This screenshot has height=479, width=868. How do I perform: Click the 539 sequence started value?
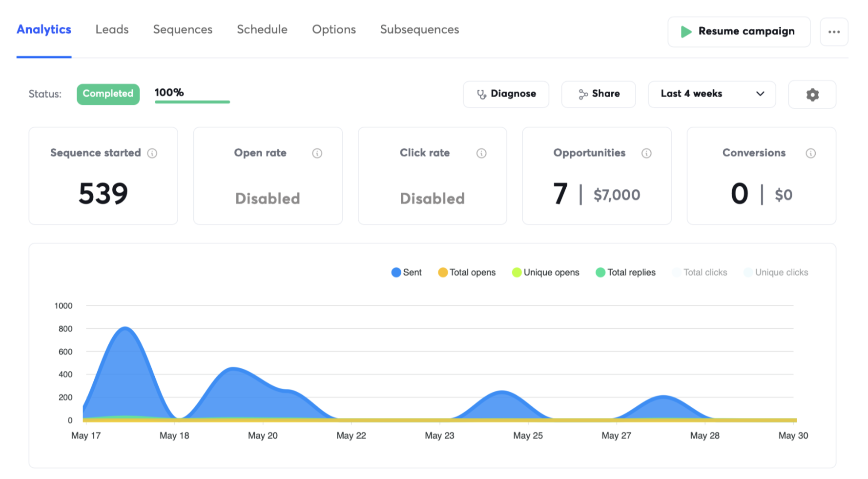[103, 194]
